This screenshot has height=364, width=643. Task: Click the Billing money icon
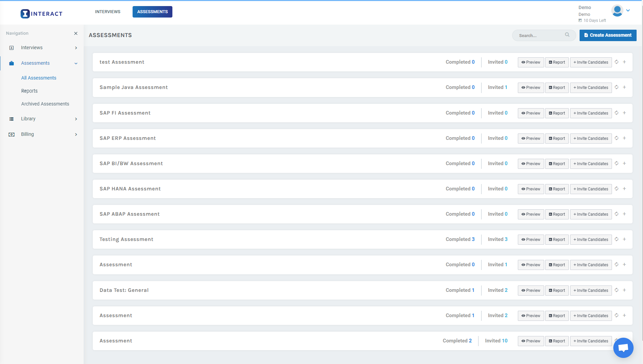11,134
